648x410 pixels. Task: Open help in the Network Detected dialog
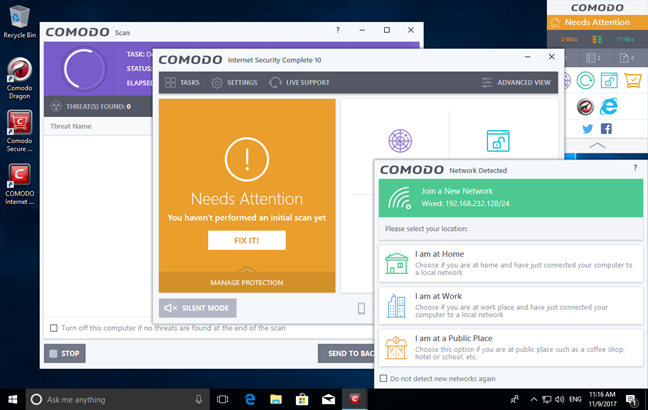coord(635,167)
